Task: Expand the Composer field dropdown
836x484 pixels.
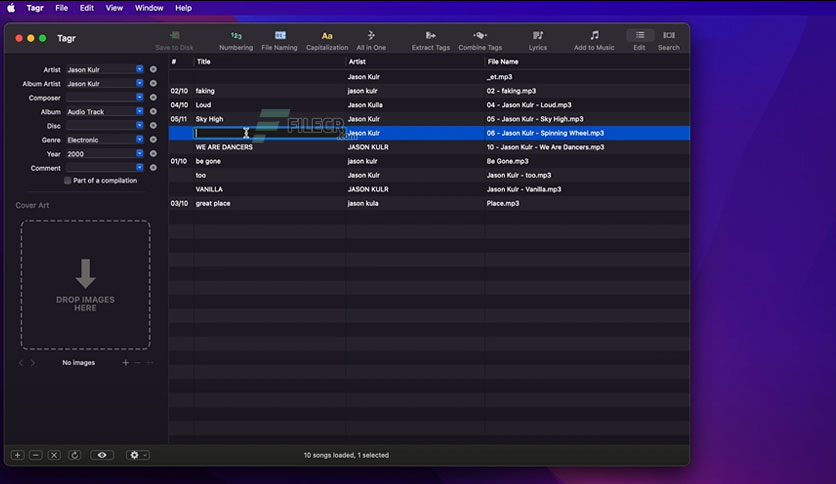Action: click(140, 98)
